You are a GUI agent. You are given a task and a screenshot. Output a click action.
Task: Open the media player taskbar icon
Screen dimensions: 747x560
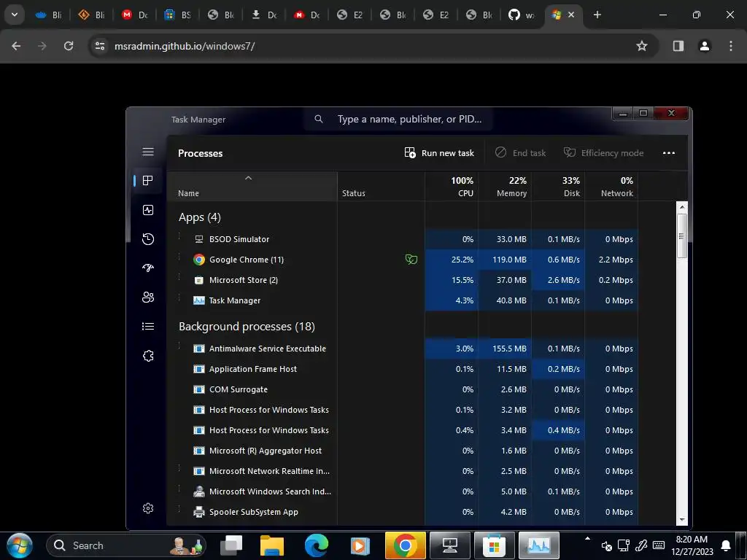click(x=360, y=545)
